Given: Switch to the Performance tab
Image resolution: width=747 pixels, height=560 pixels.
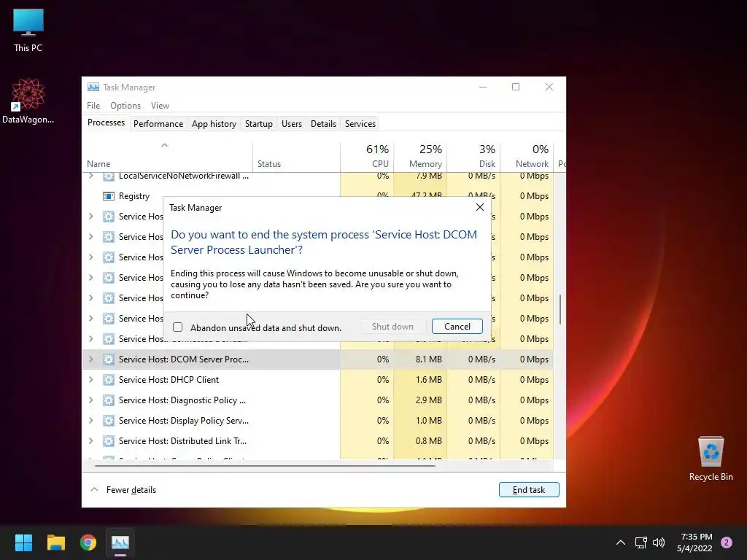Looking at the screenshot, I should click(158, 124).
